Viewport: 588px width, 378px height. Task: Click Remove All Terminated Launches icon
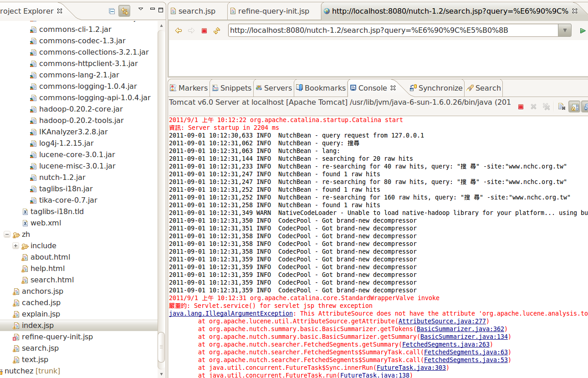pyautogui.click(x=547, y=107)
